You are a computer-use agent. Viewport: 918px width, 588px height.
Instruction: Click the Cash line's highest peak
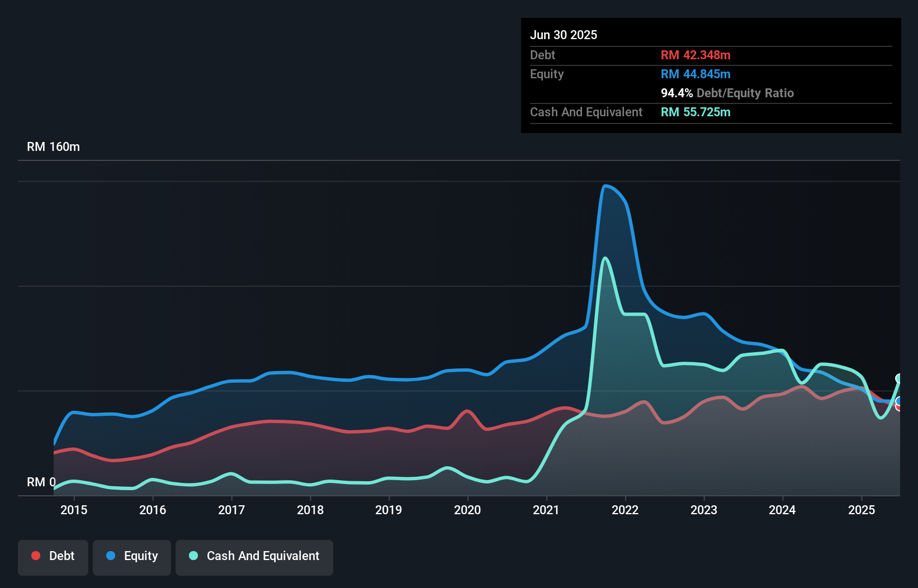605,258
